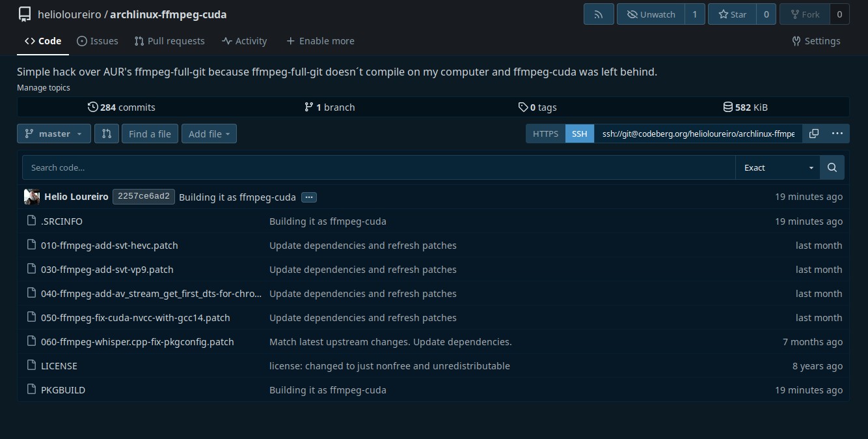Star this repository
This screenshot has height=439, width=868.
pyautogui.click(x=732, y=14)
